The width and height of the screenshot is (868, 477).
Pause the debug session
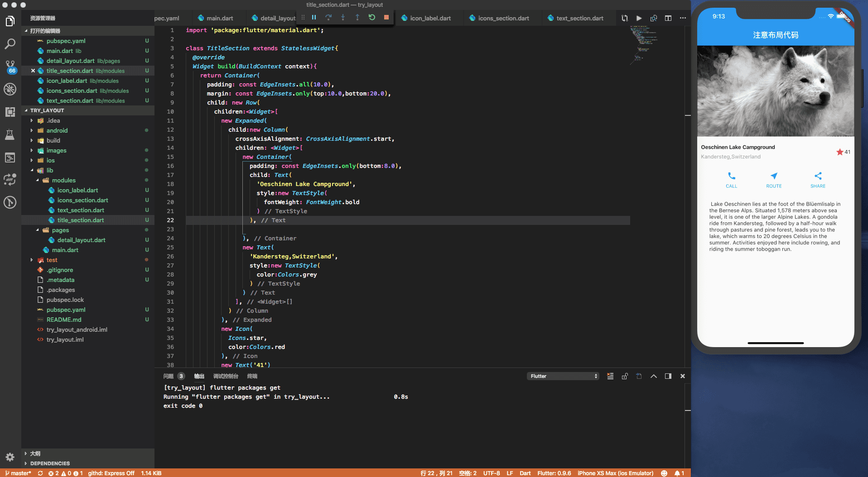coord(314,18)
